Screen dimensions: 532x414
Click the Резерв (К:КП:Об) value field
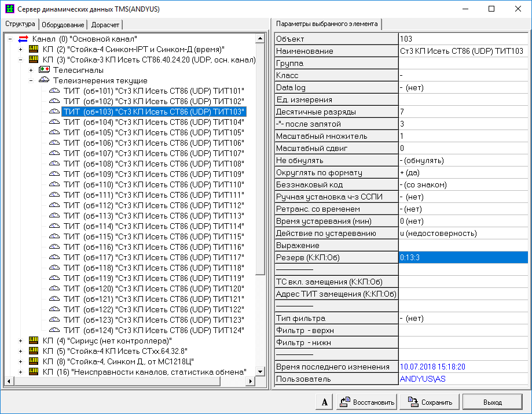pyautogui.click(x=463, y=257)
